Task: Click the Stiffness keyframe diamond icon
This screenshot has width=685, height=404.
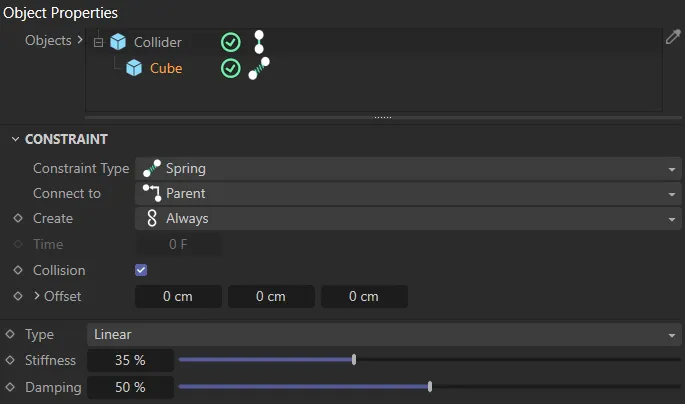Action: [10, 360]
